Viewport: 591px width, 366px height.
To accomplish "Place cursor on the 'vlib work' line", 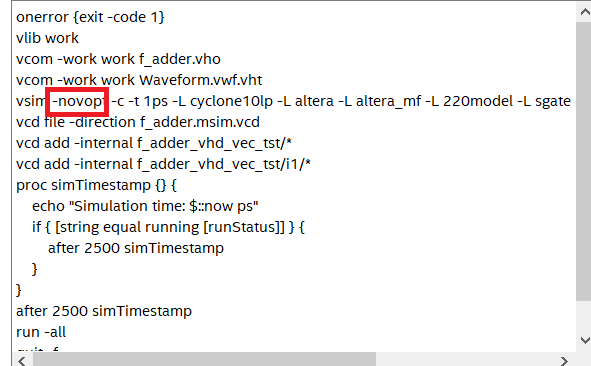I will pyautogui.click(x=47, y=38).
